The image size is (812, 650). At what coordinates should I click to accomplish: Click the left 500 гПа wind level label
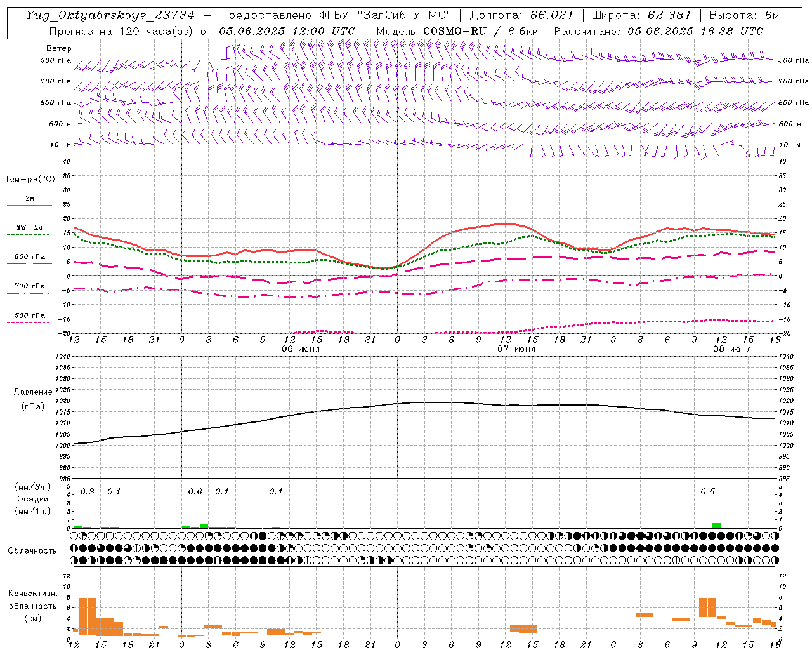pyautogui.click(x=56, y=61)
